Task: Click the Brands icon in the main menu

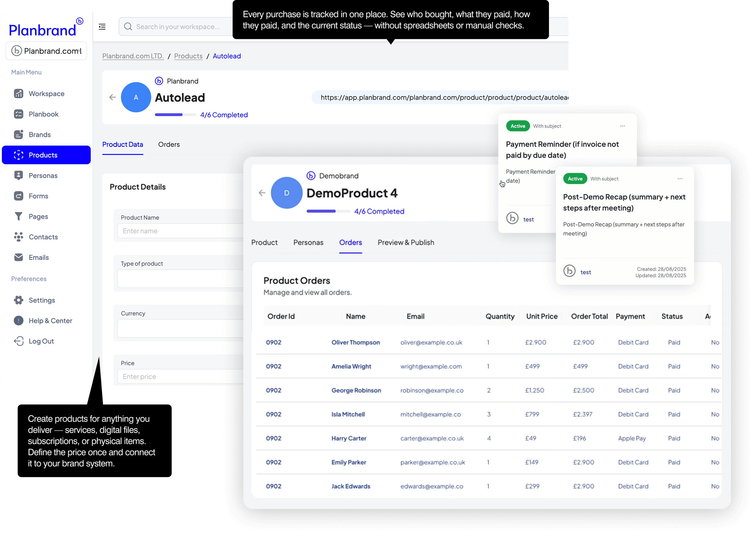Action: 19,135
